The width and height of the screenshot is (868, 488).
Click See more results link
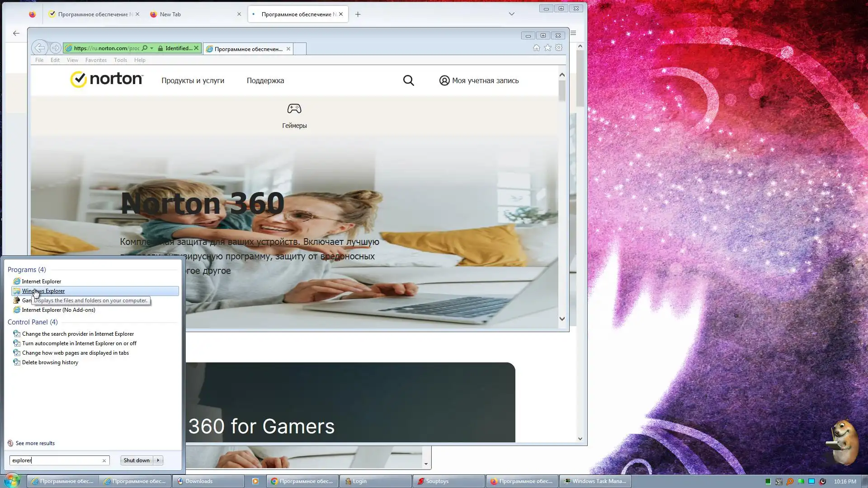(x=35, y=443)
